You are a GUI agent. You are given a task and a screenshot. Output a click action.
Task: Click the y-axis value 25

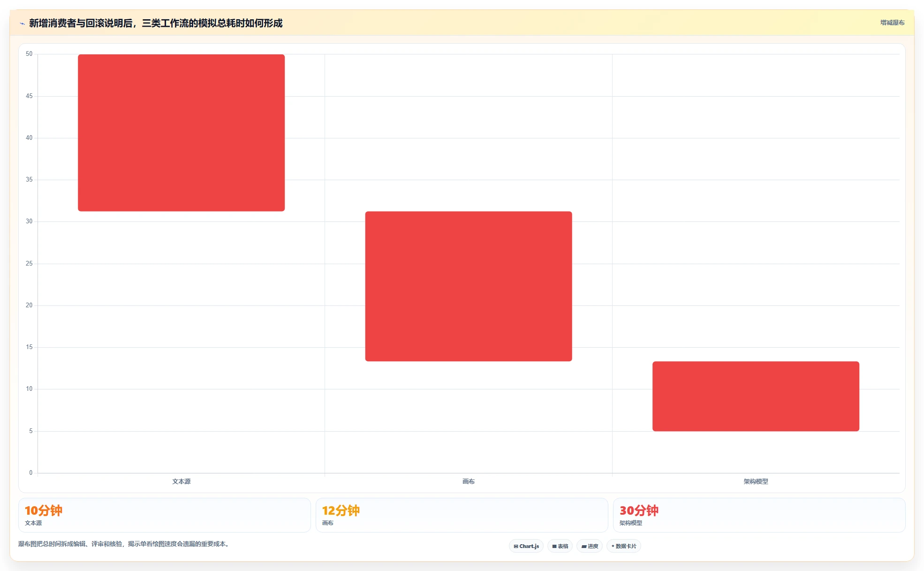[29, 264]
